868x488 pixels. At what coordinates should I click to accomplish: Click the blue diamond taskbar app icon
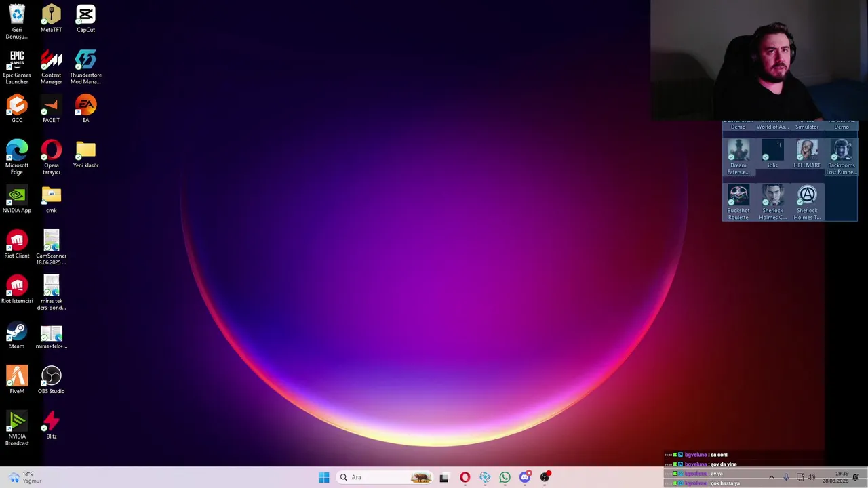[485, 477]
